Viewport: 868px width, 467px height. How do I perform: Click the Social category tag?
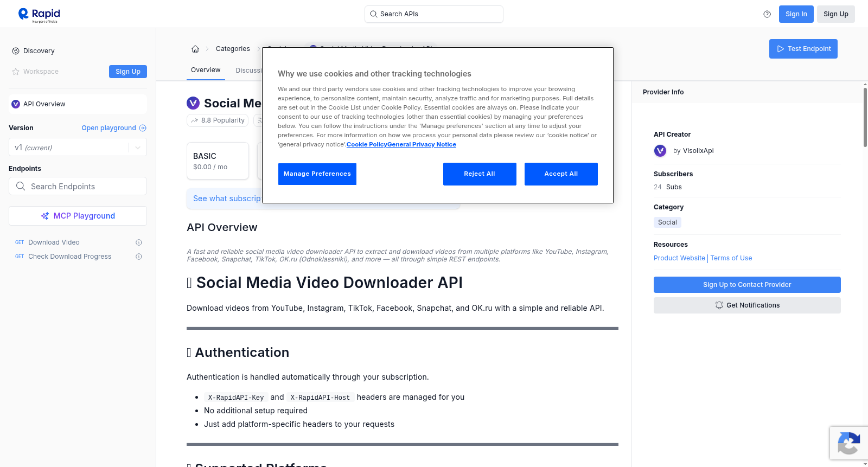pos(667,222)
